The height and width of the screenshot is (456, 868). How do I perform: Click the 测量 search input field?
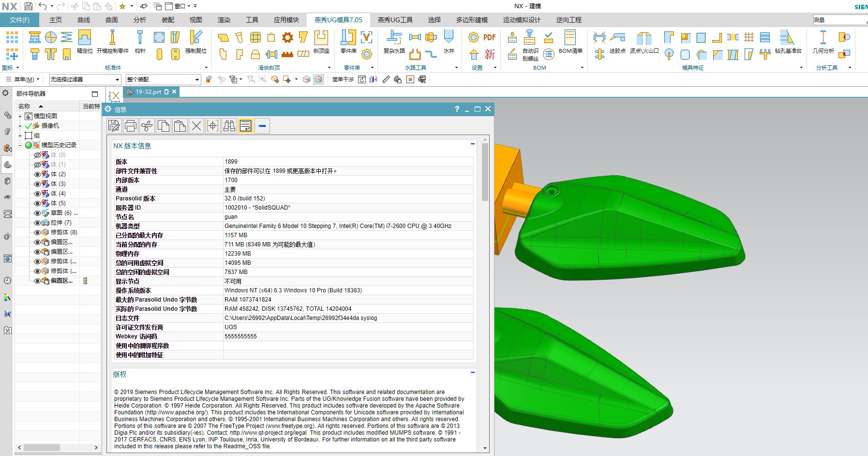coord(840,20)
